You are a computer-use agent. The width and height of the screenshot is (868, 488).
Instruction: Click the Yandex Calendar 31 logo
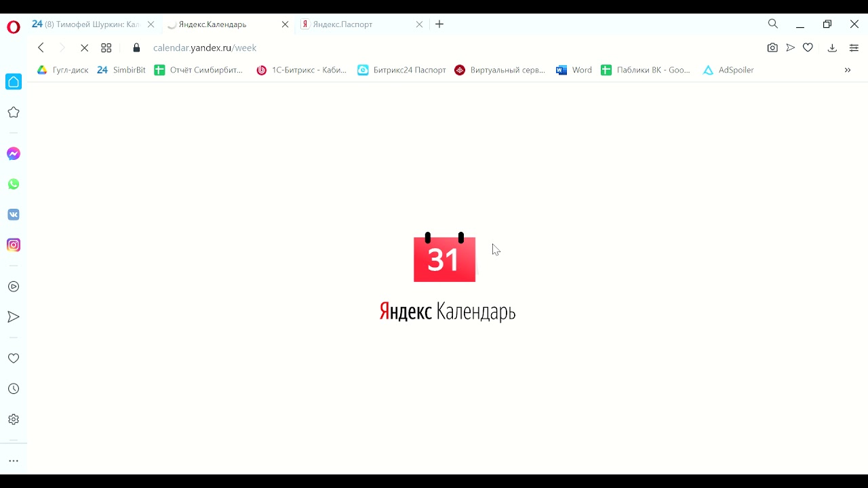445,258
